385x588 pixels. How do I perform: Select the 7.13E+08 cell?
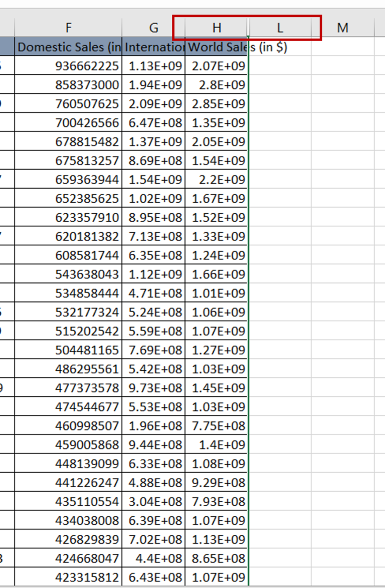point(154,236)
